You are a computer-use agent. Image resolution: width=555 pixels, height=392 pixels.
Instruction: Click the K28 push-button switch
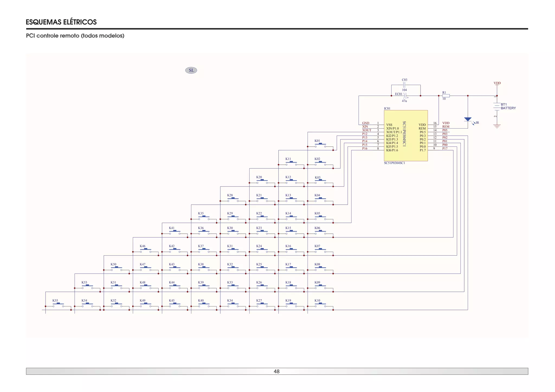click(x=233, y=200)
